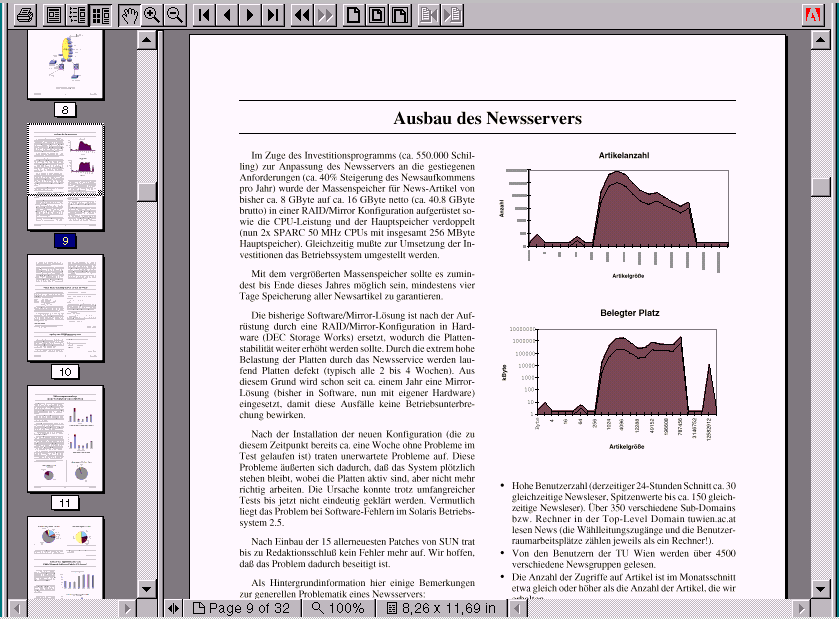839x619 pixels.
Task: Toggle thumbnails and page view
Action: pos(99,15)
